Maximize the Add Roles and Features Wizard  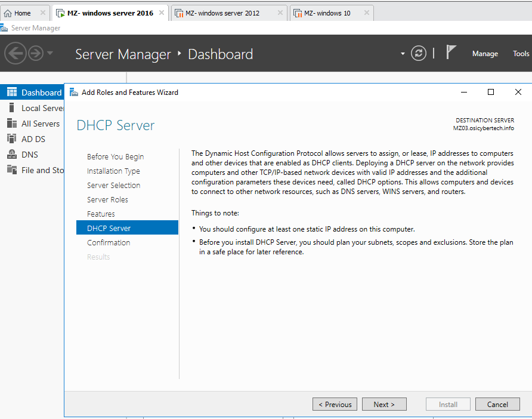[x=491, y=92]
